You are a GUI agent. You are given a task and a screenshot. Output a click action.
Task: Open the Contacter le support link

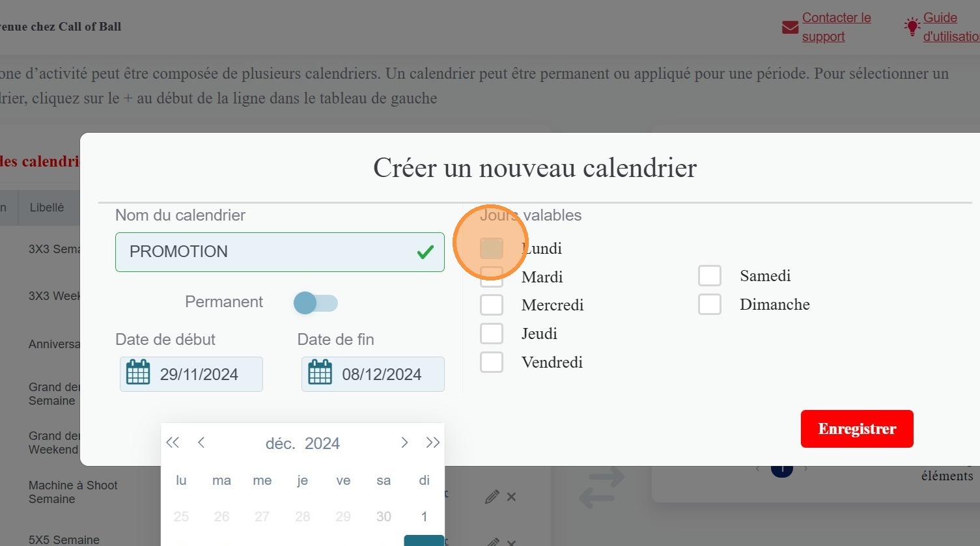835,27
